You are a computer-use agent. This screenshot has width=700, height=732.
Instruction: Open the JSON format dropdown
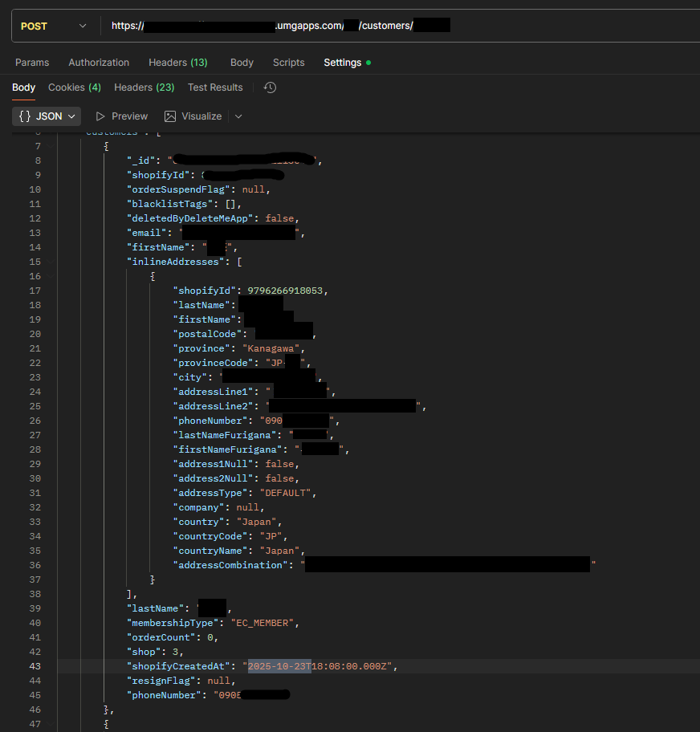coord(47,116)
